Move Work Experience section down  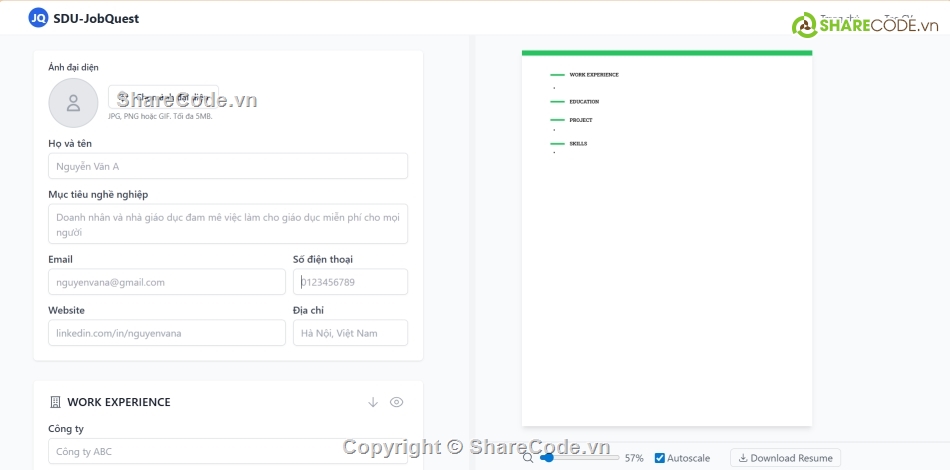373,402
